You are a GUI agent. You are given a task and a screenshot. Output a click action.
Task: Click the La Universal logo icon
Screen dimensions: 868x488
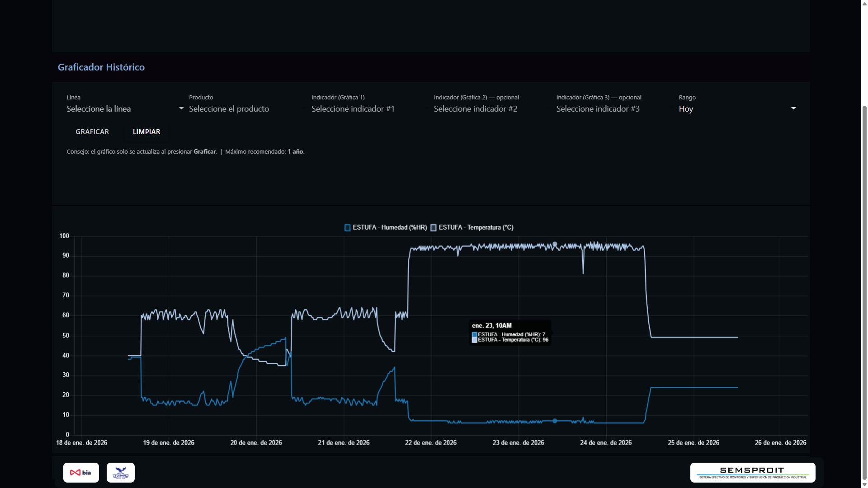tap(121, 473)
